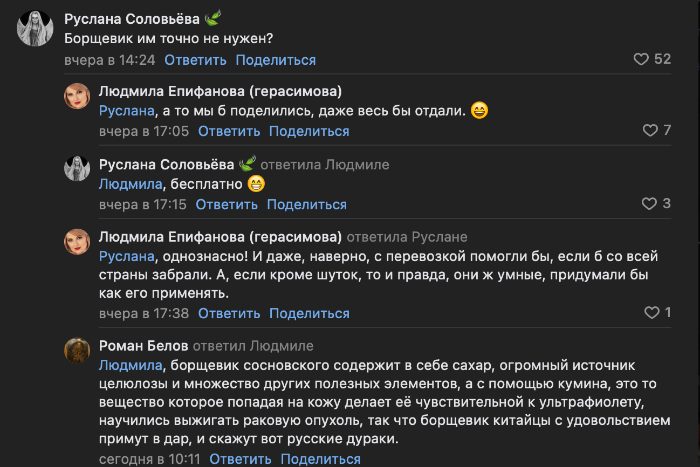
Task: Open Людмила Епифанова's avatar on first reply
Action: (79, 97)
